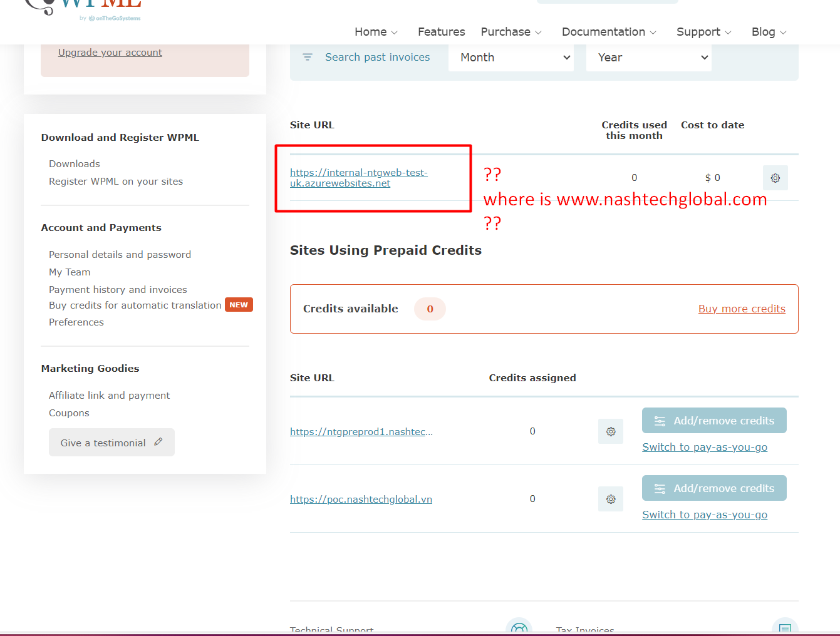Expand the Purchase menu

[x=511, y=32]
